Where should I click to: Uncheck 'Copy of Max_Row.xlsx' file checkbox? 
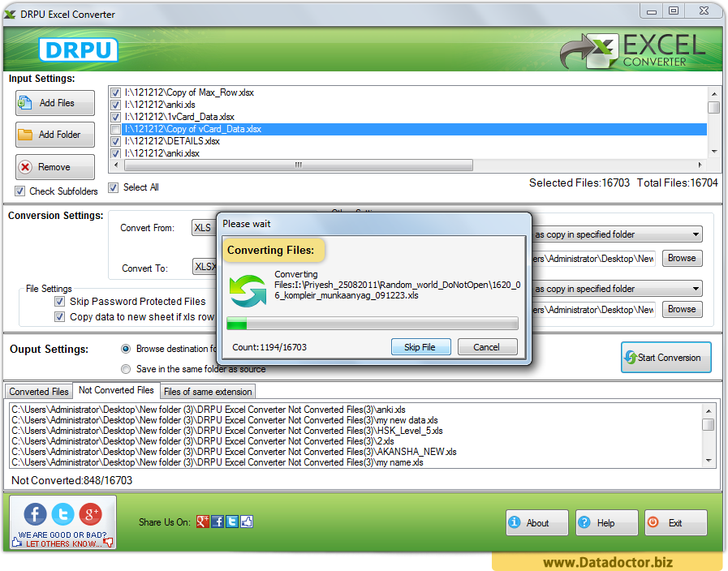[115, 92]
